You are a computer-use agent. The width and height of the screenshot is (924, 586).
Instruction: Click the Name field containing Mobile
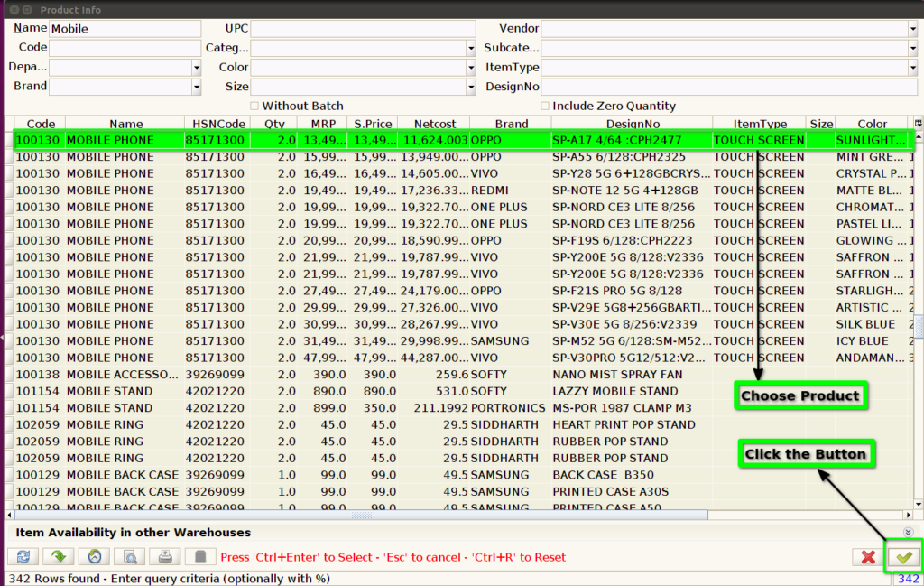point(125,28)
